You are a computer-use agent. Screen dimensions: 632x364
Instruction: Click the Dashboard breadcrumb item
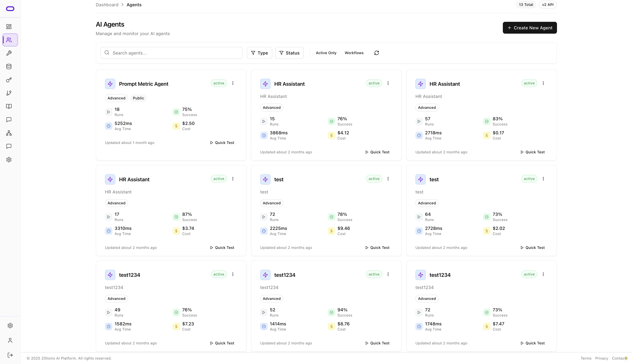[x=107, y=4]
